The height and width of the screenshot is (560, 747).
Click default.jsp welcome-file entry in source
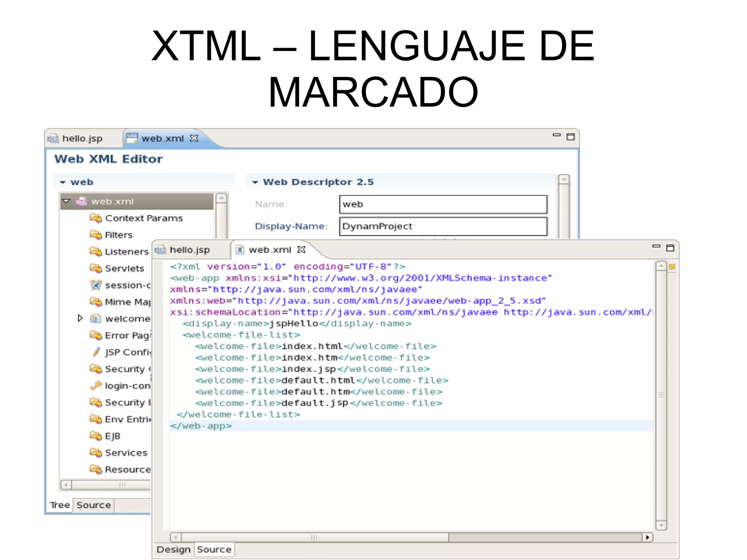pos(319,403)
